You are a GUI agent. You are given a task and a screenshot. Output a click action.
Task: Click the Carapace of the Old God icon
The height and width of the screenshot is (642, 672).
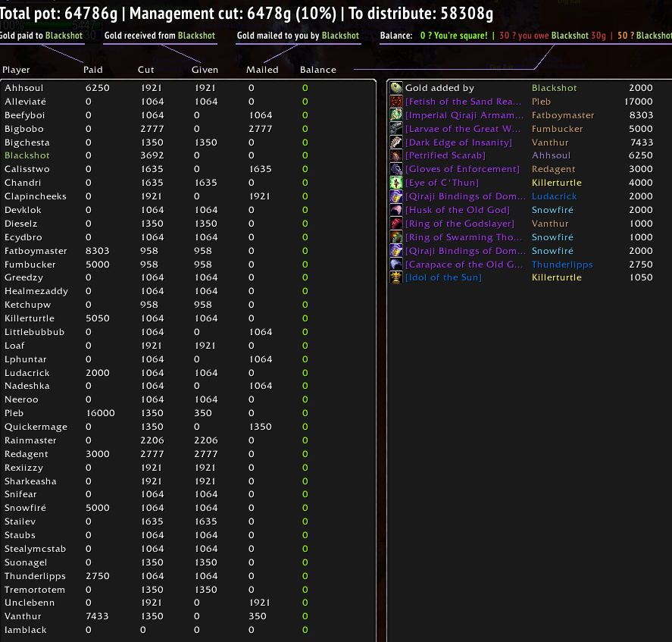(x=396, y=265)
